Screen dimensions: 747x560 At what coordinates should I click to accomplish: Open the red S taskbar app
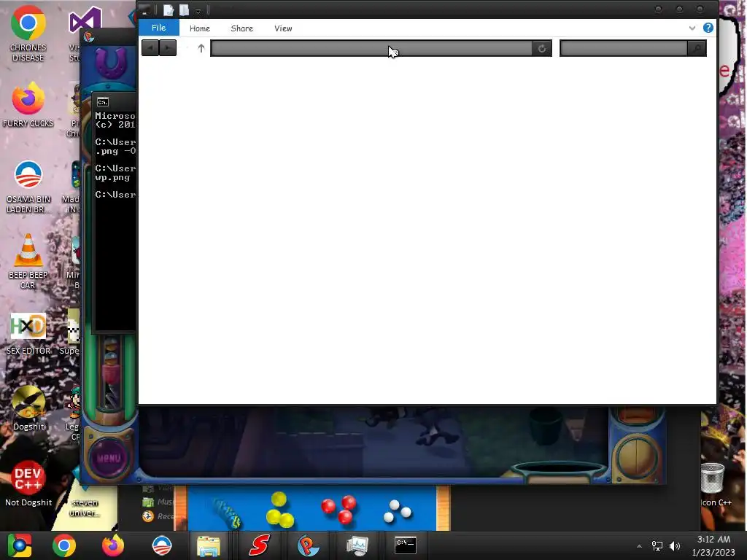(x=259, y=545)
